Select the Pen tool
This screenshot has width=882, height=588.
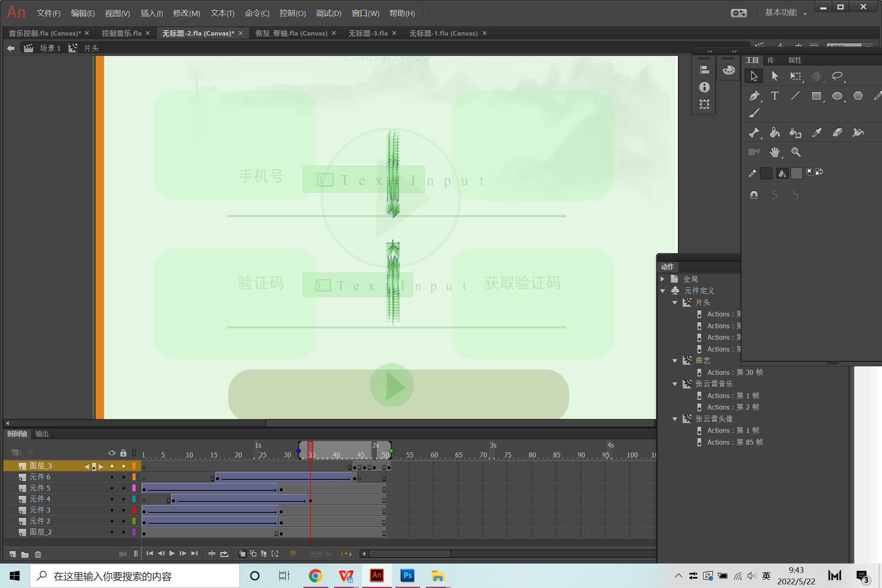tap(754, 96)
